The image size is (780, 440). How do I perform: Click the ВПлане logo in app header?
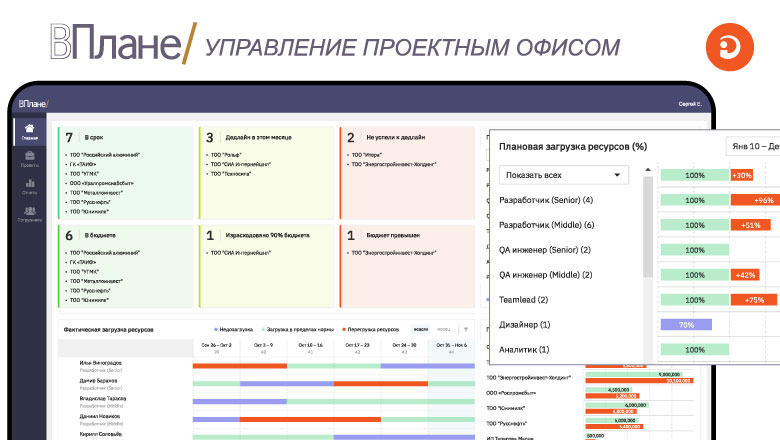[x=33, y=104]
